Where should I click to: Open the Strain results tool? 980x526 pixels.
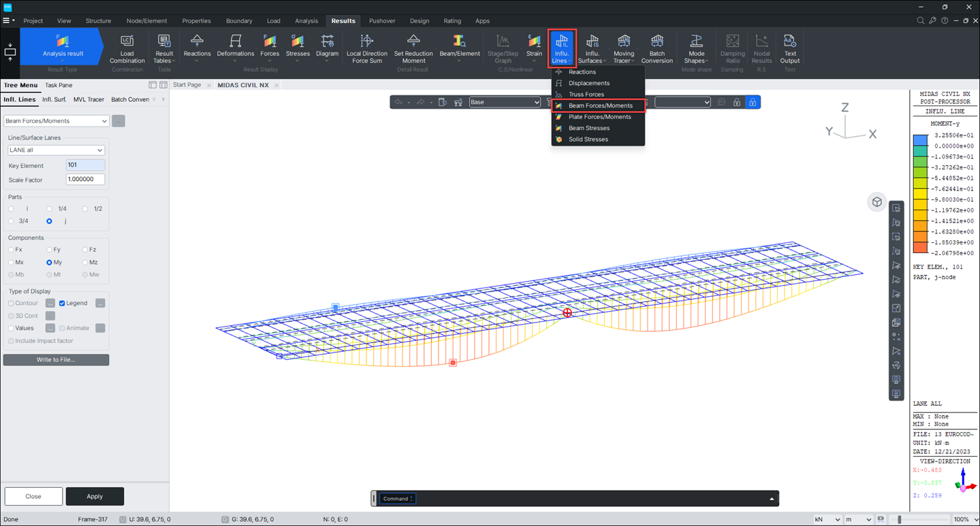(x=534, y=49)
